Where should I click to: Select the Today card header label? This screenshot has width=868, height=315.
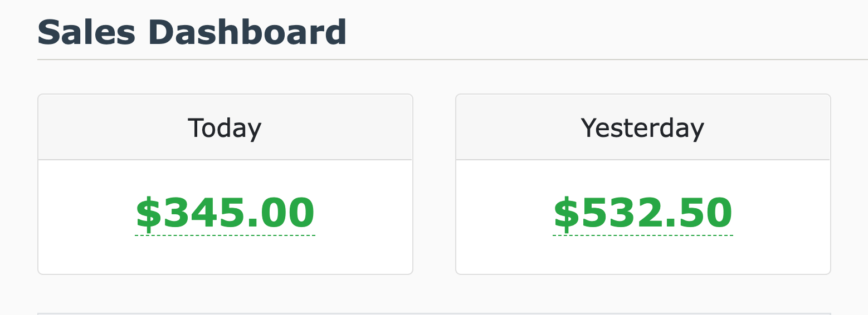coord(225,128)
